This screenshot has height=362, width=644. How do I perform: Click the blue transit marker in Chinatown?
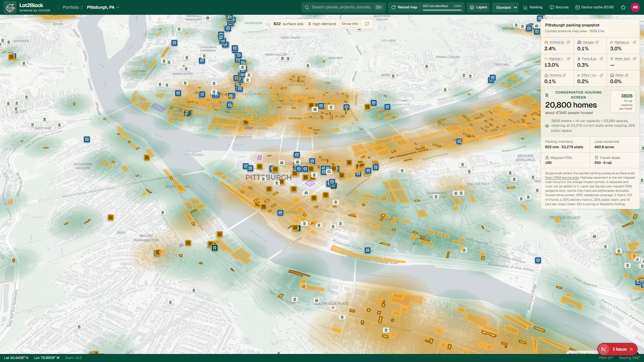click(x=280, y=213)
